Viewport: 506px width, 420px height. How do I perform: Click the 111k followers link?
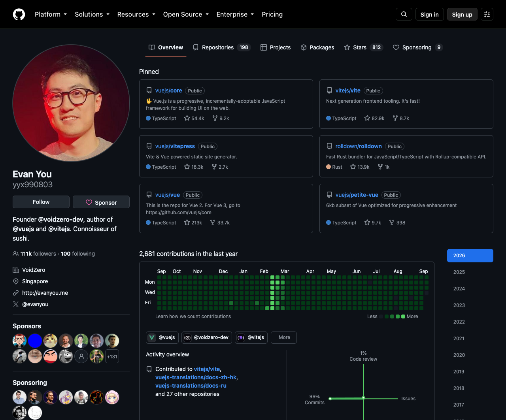(x=38, y=254)
